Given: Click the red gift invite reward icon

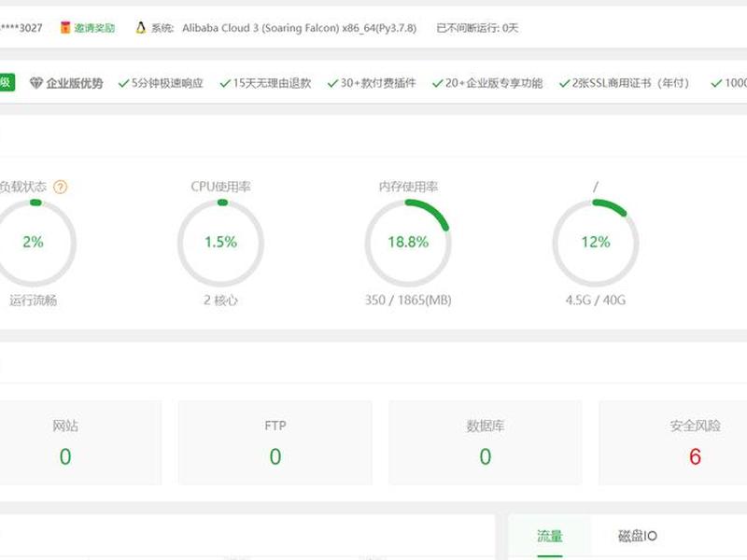Looking at the screenshot, I should coord(65,28).
